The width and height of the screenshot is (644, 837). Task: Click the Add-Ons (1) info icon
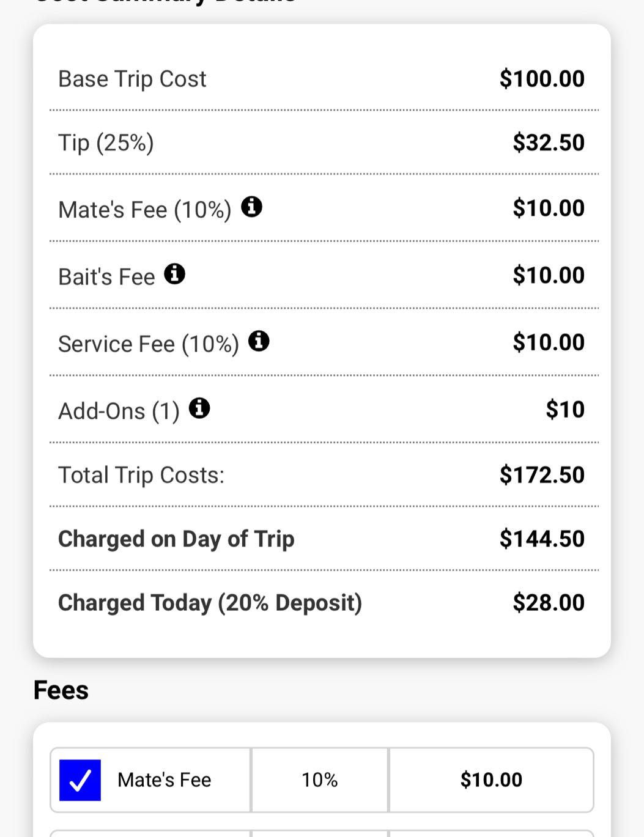[x=199, y=408]
